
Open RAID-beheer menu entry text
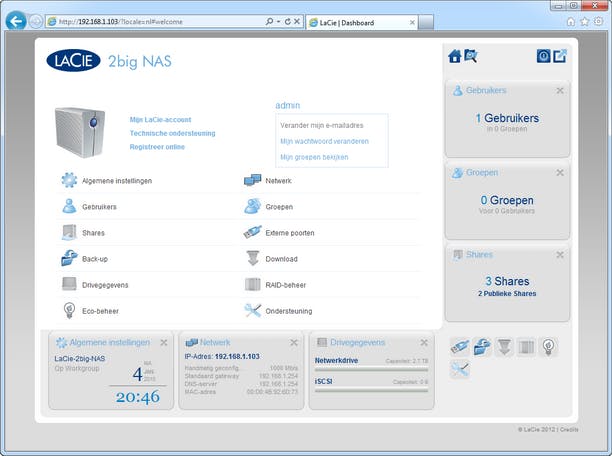click(286, 285)
